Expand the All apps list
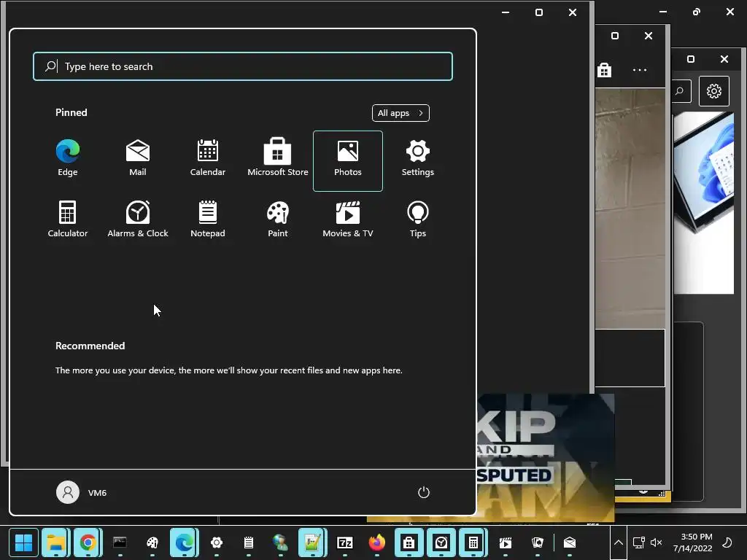The width and height of the screenshot is (747, 560). click(400, 113)
